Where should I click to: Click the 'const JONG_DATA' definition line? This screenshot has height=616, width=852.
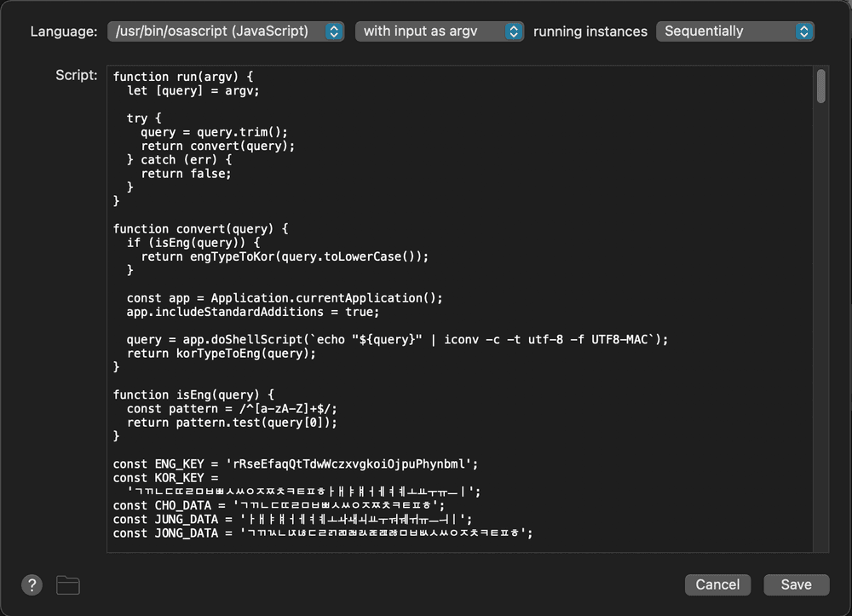pos(322,533)
